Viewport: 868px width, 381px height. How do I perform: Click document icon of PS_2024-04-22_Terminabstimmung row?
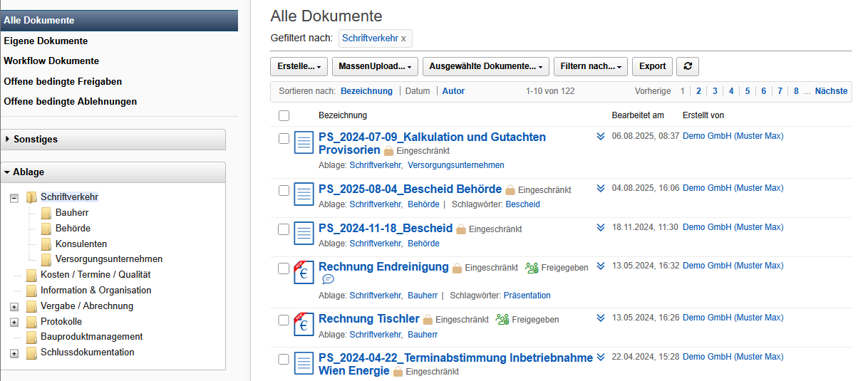[x=304, y=362]
